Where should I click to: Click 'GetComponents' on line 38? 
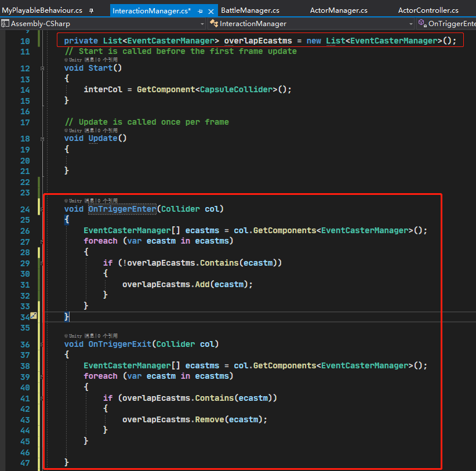pos(285,365)
